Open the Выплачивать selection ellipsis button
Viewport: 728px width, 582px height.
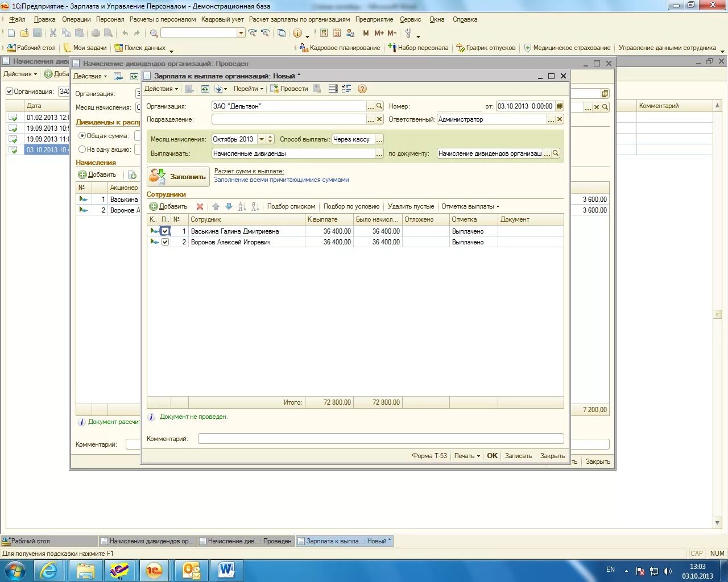pos(379,153)
